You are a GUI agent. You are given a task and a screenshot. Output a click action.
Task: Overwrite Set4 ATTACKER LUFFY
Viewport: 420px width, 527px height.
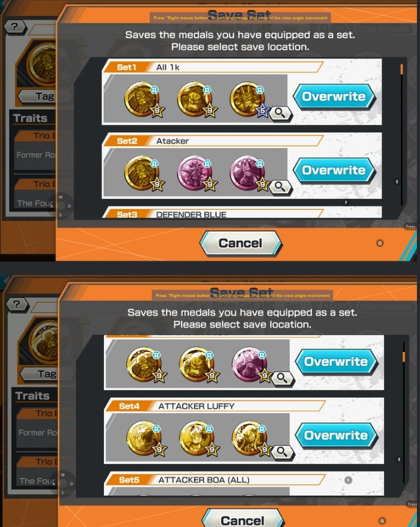point(336,436)
